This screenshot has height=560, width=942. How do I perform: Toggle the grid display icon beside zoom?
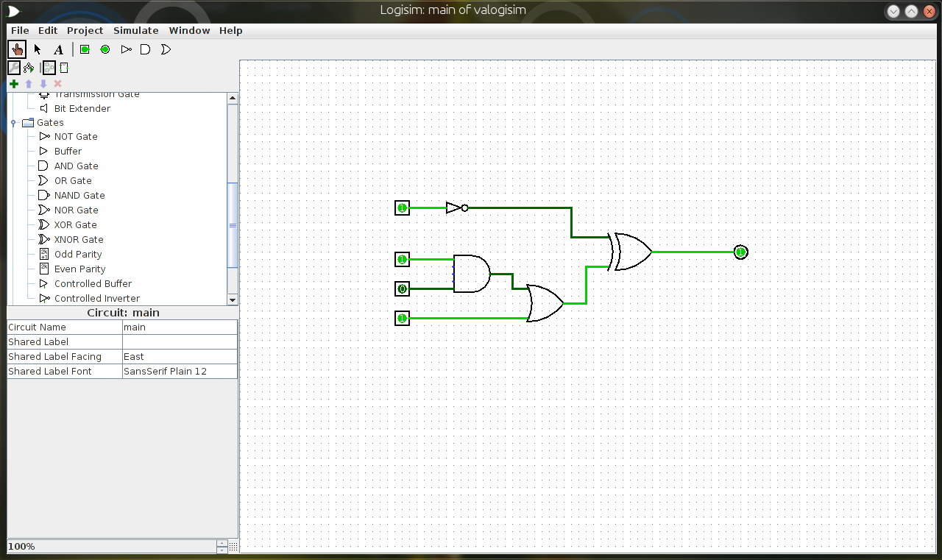[233, 547]
